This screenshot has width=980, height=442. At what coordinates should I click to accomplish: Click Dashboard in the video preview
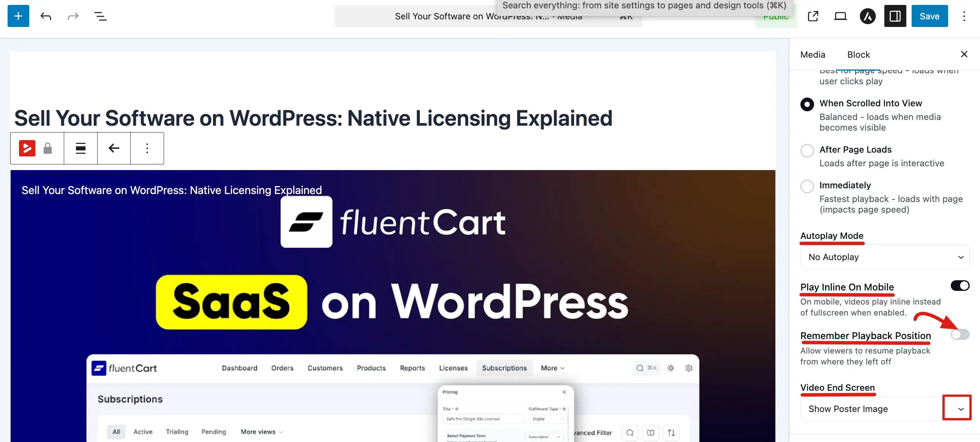point(240,368)
